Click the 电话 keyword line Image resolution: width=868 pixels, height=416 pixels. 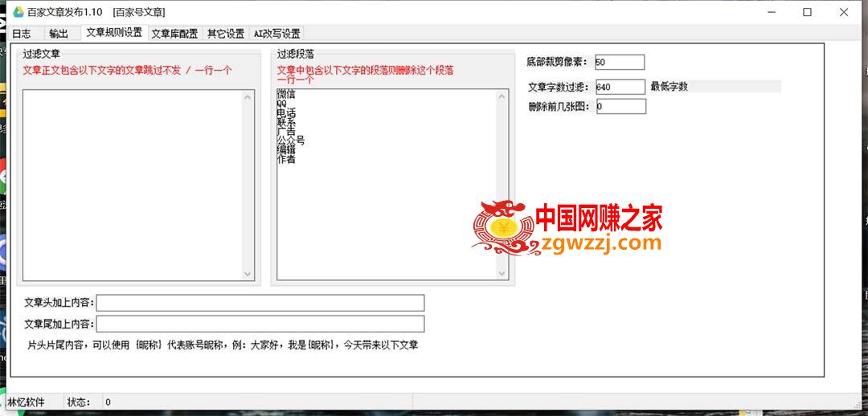[285, 113]
